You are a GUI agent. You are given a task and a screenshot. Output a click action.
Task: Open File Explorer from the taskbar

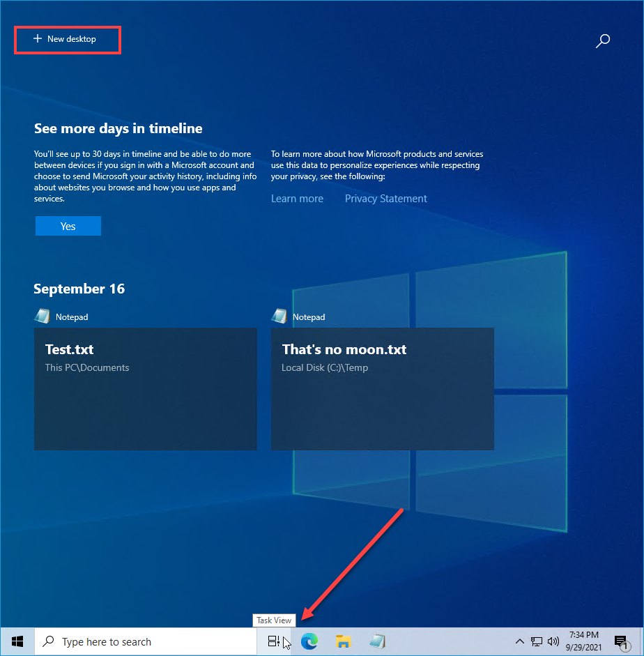[x=343, y=641]
